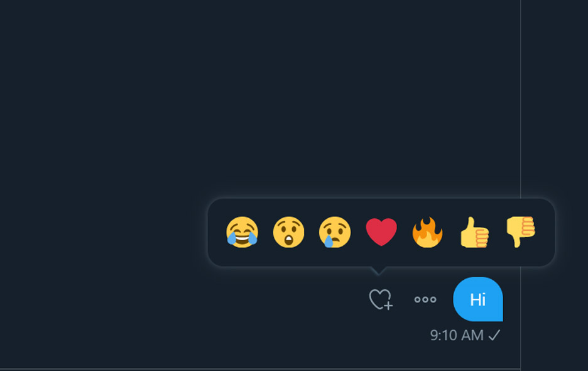Click the sent checkmark beside the timestamp
This screenshot has height=371, width=588.
click(x=494, y=335)
